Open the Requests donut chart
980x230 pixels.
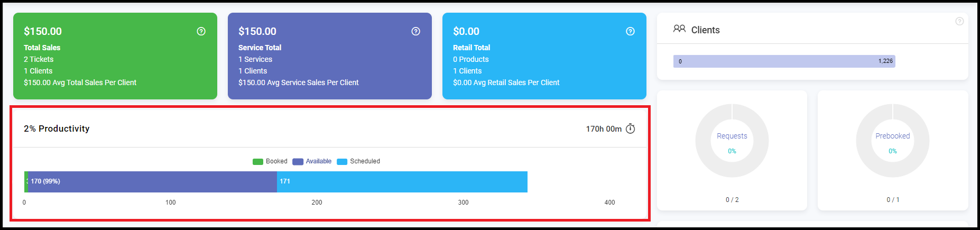pos(732,141)
